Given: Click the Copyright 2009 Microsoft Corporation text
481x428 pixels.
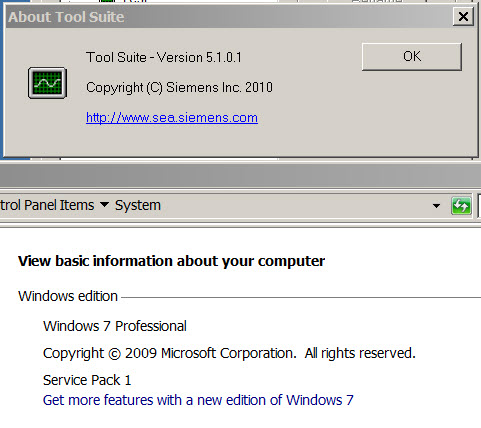Looking at the screenshot, I should pyautogui.click(x=229, y=353).
